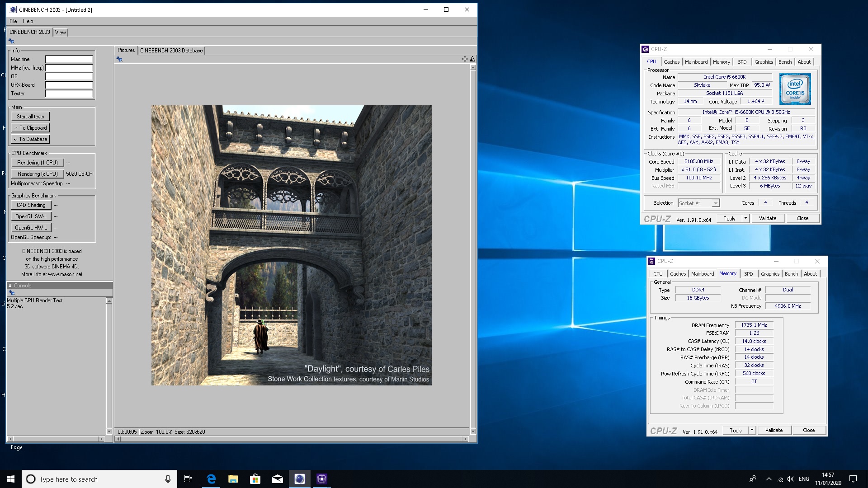Open volume control tray icon
Image resolution: width=868 pixels, height=488 pixels.
[790, 479]
